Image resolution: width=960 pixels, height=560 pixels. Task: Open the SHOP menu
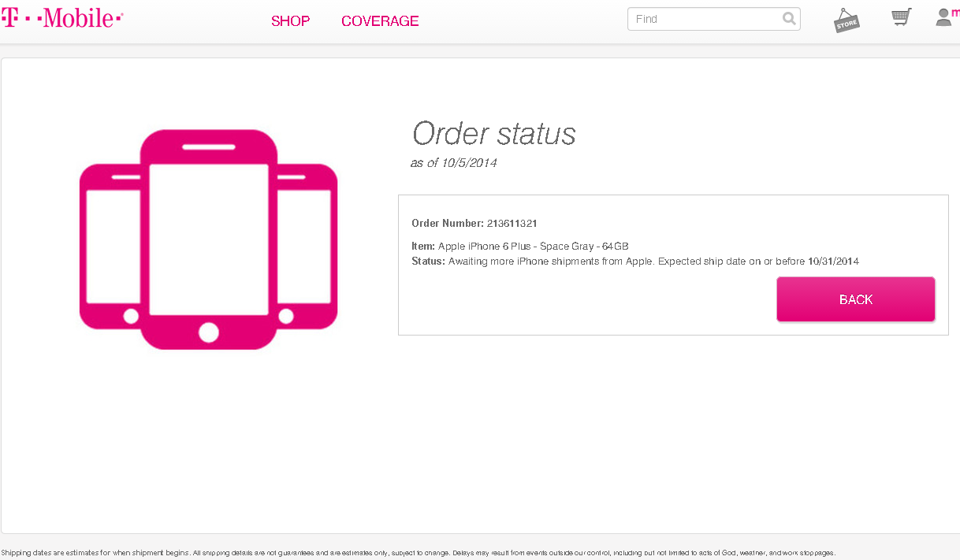pyautogui.click(x=291, y=21)
